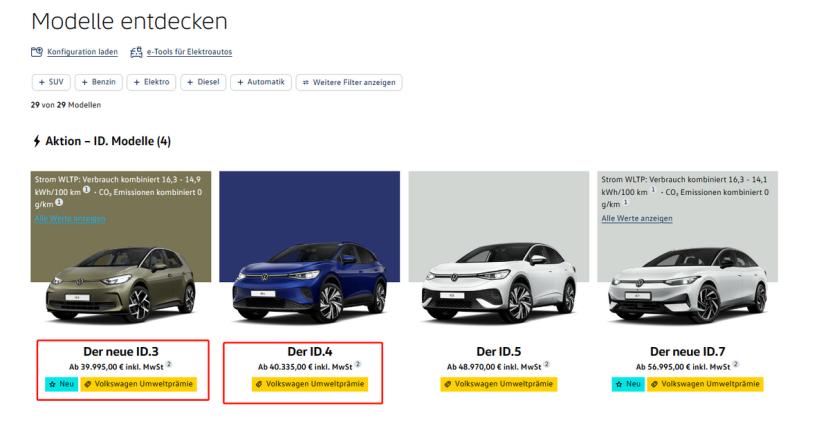Click Volkswagen Umweltprämie badge under ID.3
The width and height of the screenshot is (831, 422).
(x=139, y=384)
